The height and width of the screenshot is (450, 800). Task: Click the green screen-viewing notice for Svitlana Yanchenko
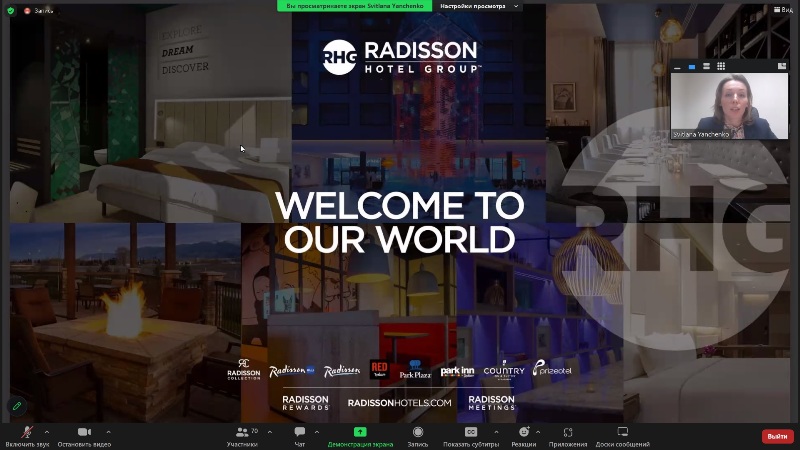pyautogui.click(x=355, y=6)
